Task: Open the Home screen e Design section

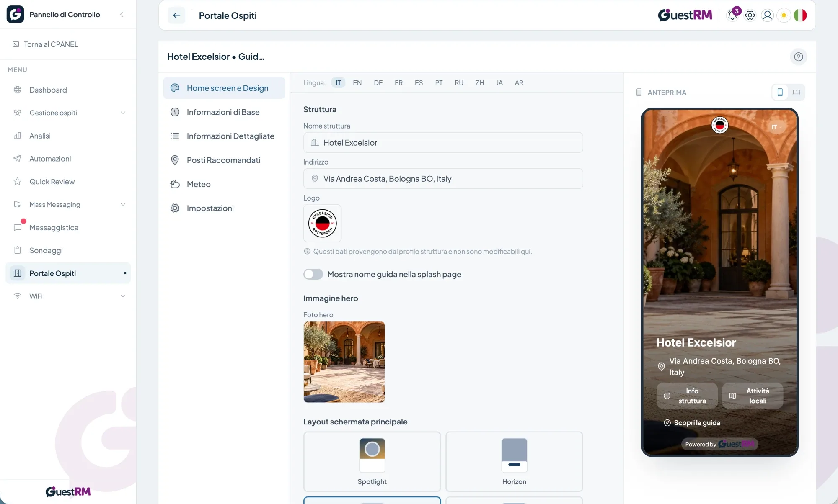Action: coord(224,88)
